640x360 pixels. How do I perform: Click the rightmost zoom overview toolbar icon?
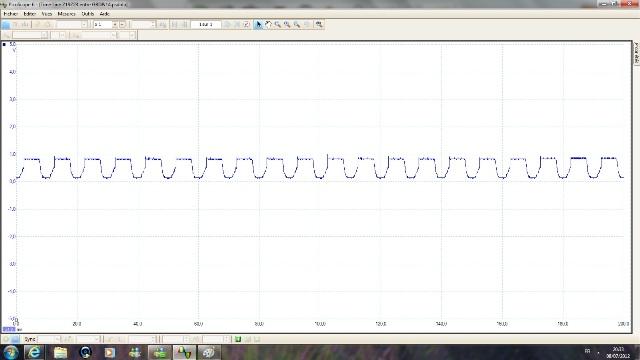pos(319,24)
